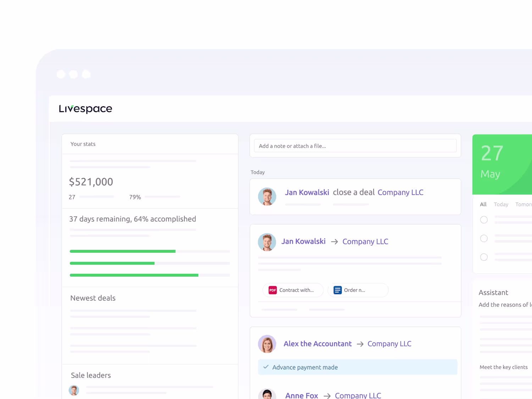Click Jan Kowalski's avatar above the Contract attachment
The height and width of the screenshot is (399, 532).
coord(267,242)
